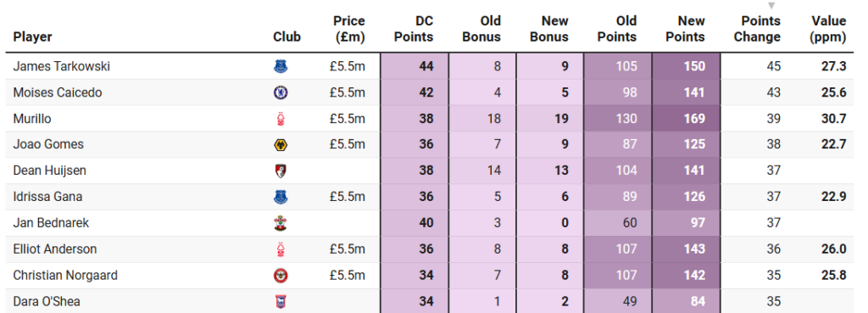Click Ipswich crest in Dara O'Shea row
This screenshot has width=868, height=313.
281,302
